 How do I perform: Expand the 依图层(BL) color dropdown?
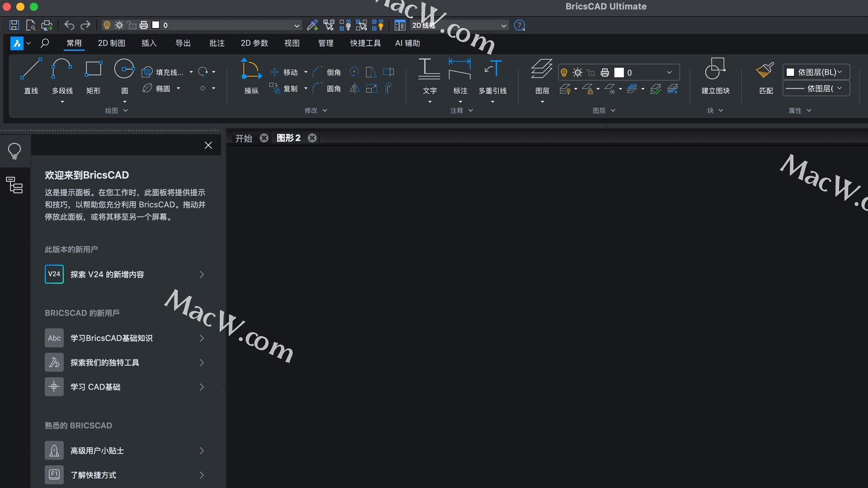coord(840,72)
